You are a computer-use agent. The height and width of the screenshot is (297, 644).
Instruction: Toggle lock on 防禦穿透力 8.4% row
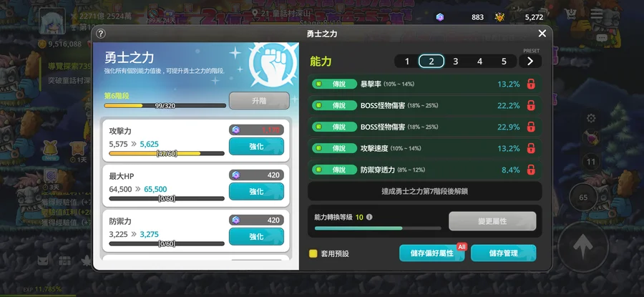(531, 170)
